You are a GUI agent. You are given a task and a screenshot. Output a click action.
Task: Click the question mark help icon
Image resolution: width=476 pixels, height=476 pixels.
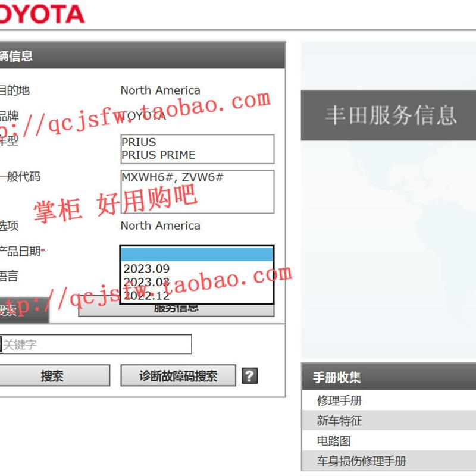click(x=249, y=375)
